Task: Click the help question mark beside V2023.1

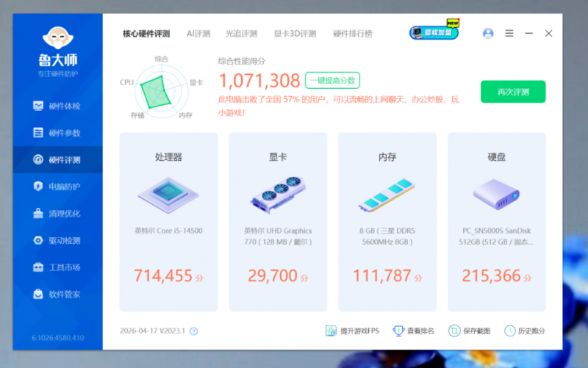Action: pyautogui.click(x=193, y=331)
